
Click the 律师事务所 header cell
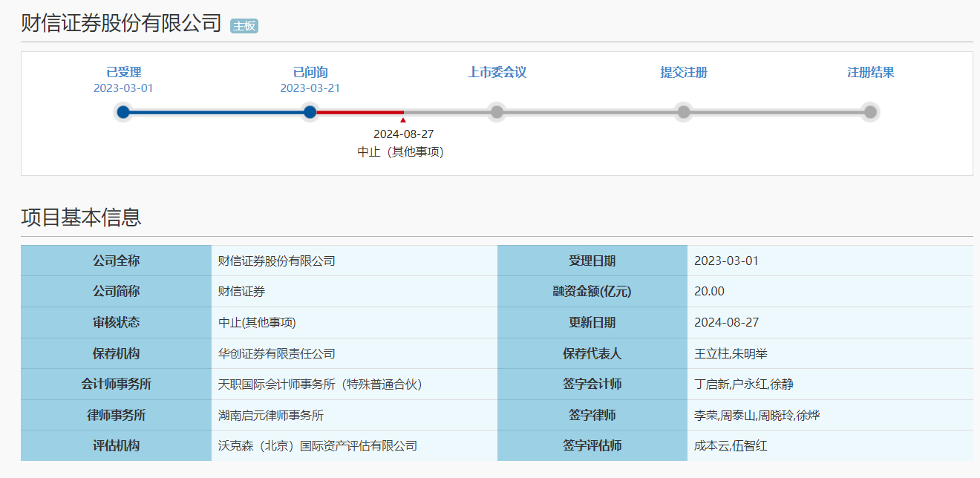pos(116,415)
